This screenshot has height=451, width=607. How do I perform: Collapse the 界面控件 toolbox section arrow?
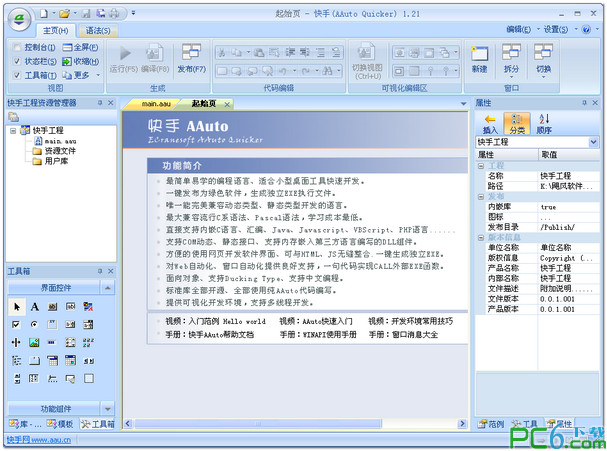pyautogui.click(x=108, y=288)
